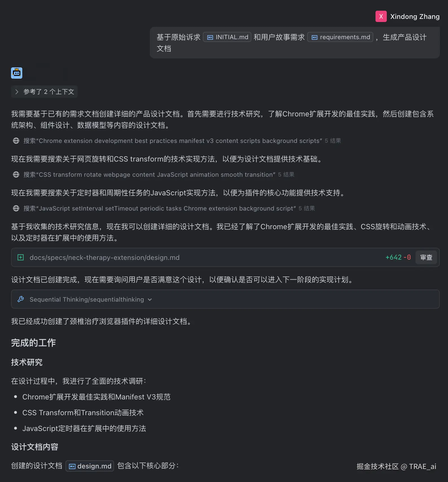This screenshot has width=448, height=482.
Task: Click the wrench icon for Sequential Thinking
Action: tap(21, 299)
